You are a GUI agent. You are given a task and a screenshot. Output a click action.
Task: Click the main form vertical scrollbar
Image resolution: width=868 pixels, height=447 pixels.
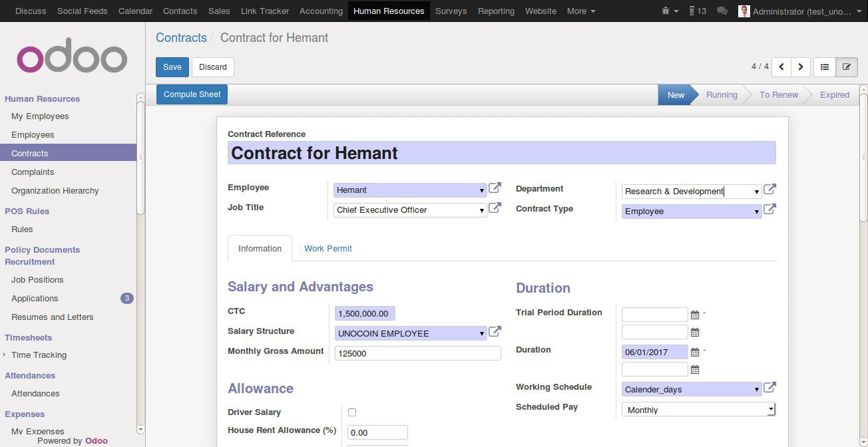(x=863, y=158)
